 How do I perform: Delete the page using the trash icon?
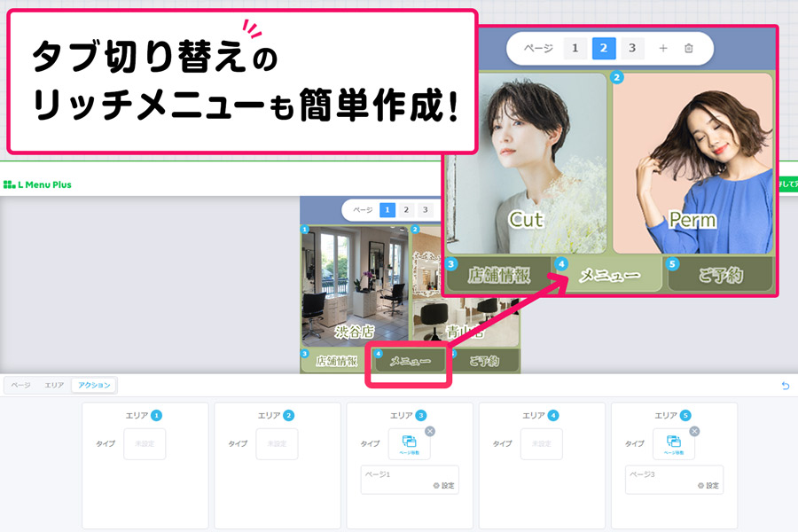click(x=689, y=48)
